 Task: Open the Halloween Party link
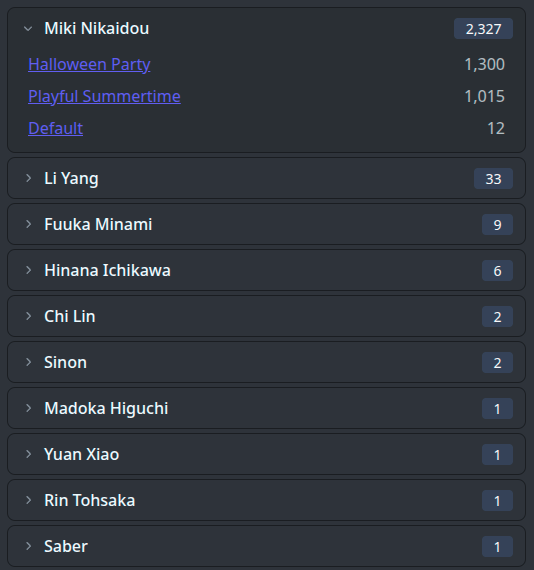(89, 64)
